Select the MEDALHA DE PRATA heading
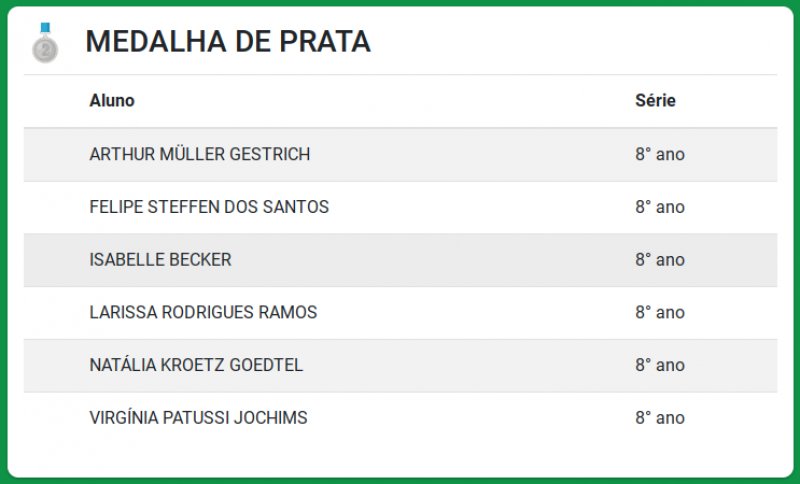Image resolution: width=800 pixels, height=484 pixels. click(x=228, y=41)
